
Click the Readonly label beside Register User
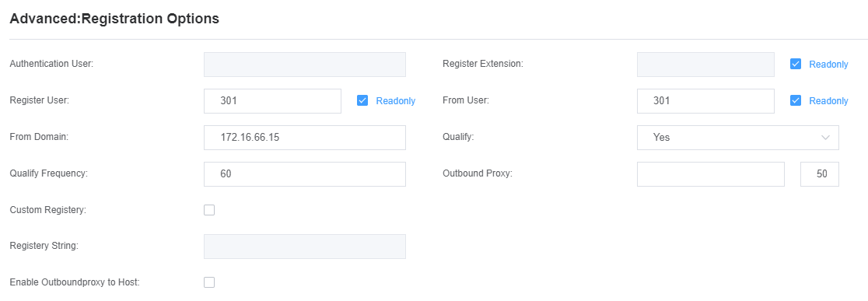(x=395, y=100)
